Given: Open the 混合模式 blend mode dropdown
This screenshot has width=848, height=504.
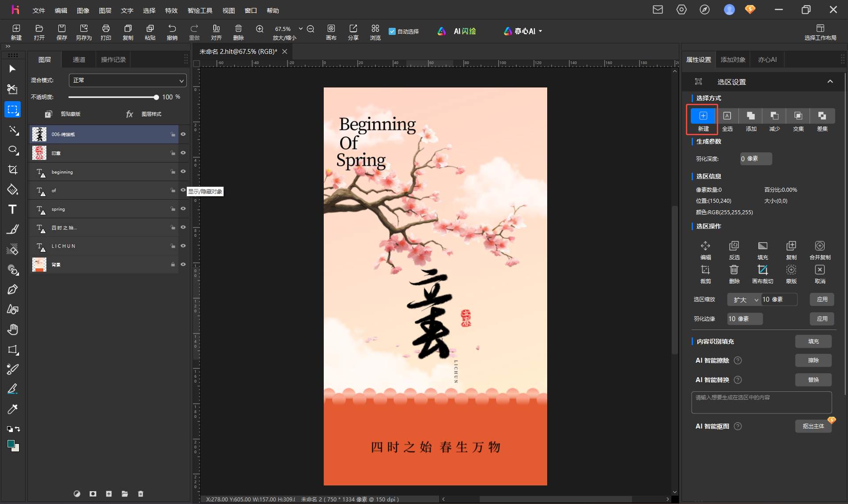Looking at the screenshot, I should click(x=128, y=80).
